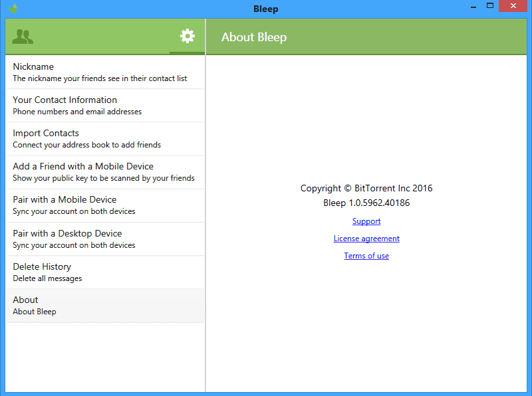Select the settings gear tab
532x396 pixels.
[188, 36]
